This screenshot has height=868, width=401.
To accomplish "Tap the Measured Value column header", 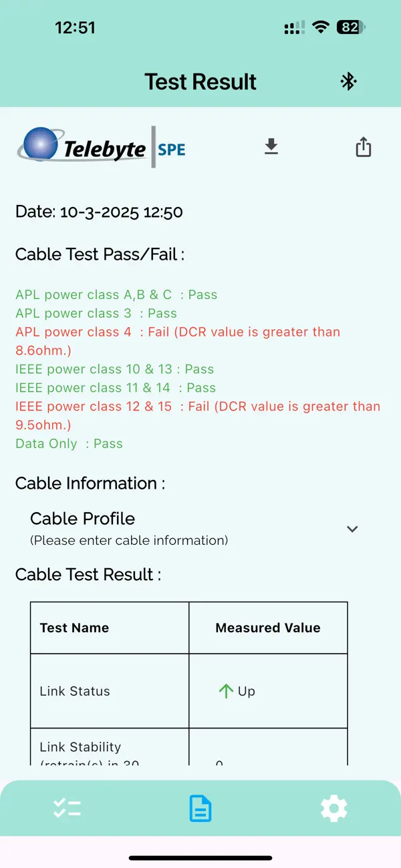I will pos(267,627).
